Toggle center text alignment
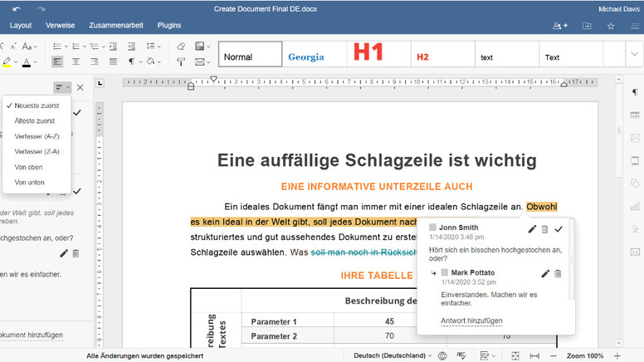 pos(76,61)
